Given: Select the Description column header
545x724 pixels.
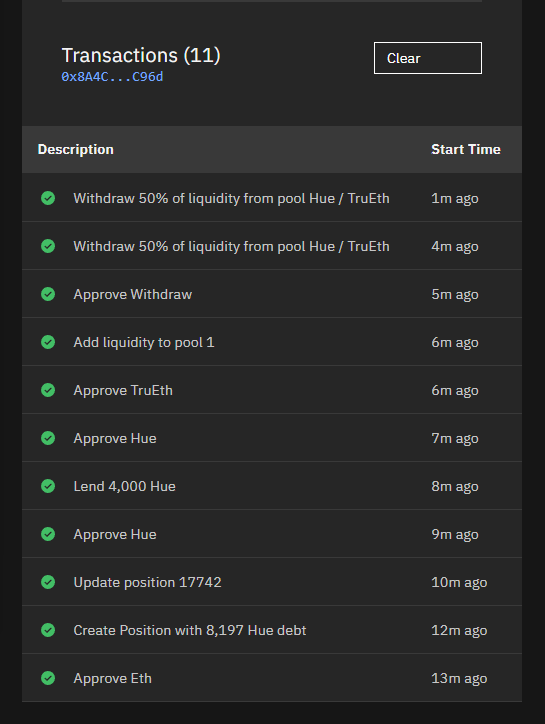Looking at the screenshot, I should coord(76,150).
